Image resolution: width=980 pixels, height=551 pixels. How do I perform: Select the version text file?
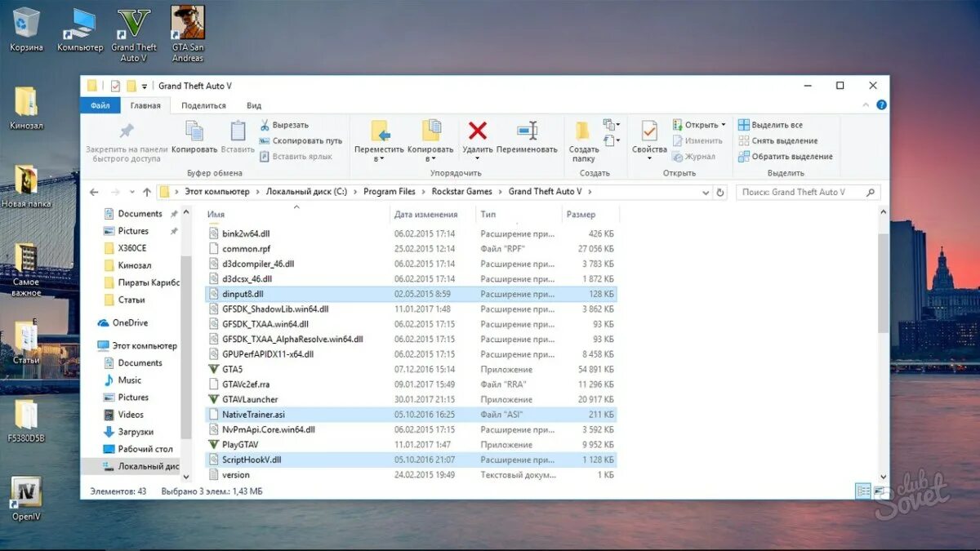coord(411,475)
